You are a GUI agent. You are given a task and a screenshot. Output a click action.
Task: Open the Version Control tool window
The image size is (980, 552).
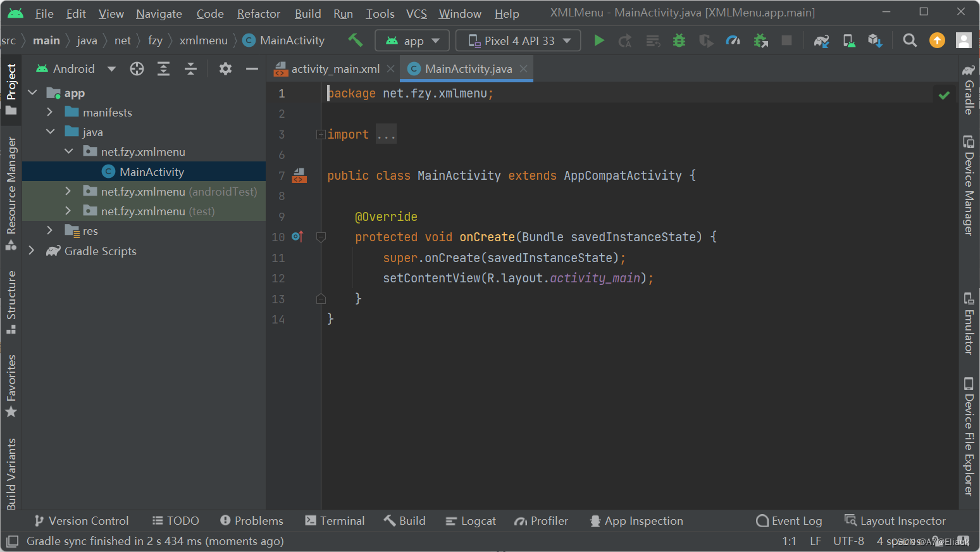pyautogui.click(x=82, y=521)
